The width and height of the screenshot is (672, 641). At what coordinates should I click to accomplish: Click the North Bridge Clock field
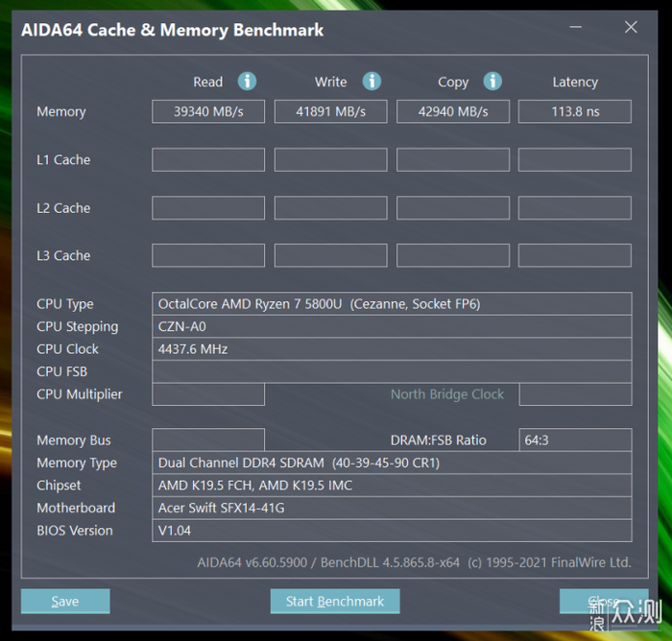coord(575,394)
